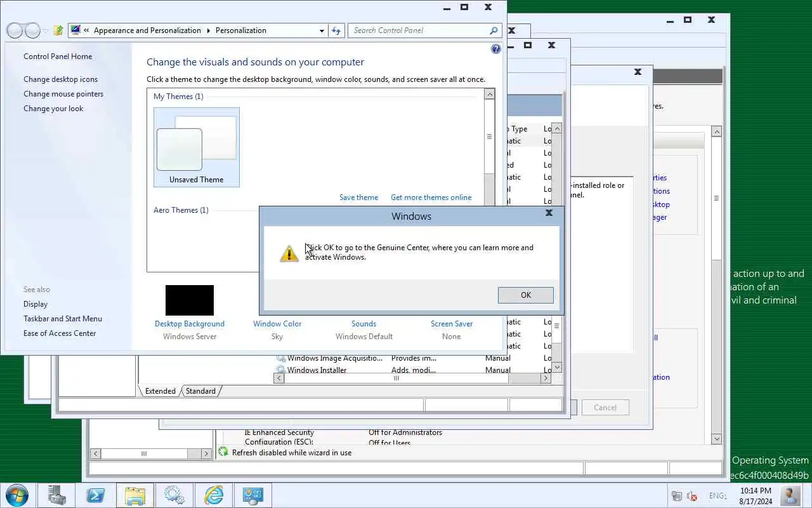
Task: Open Change your look link
Action: 53,109
